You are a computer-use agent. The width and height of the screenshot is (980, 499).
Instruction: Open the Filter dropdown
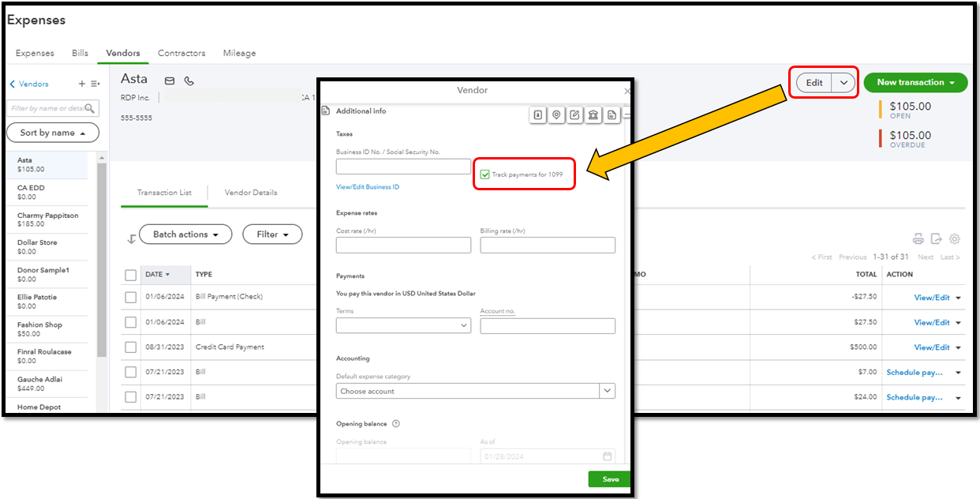272,234
